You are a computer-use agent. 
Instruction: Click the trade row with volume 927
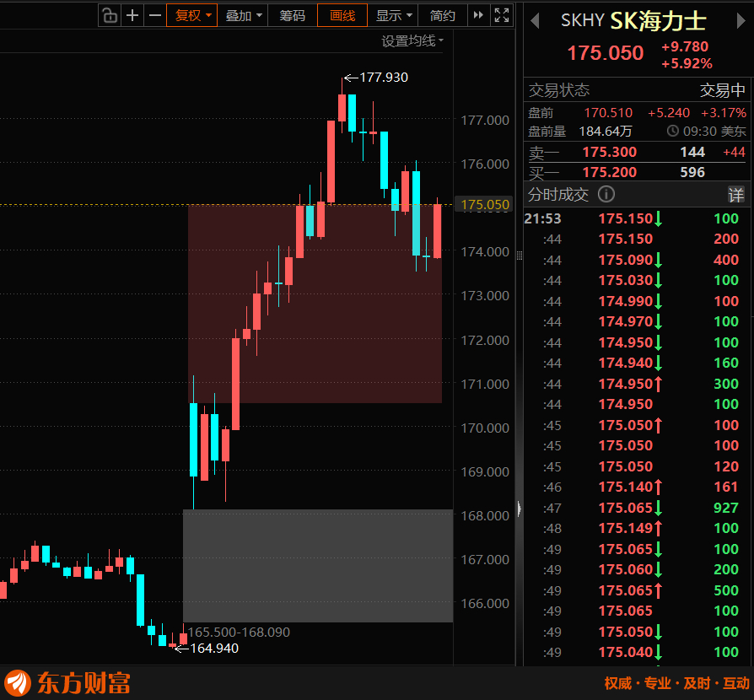pyautogui.click(x=638, y=508)
